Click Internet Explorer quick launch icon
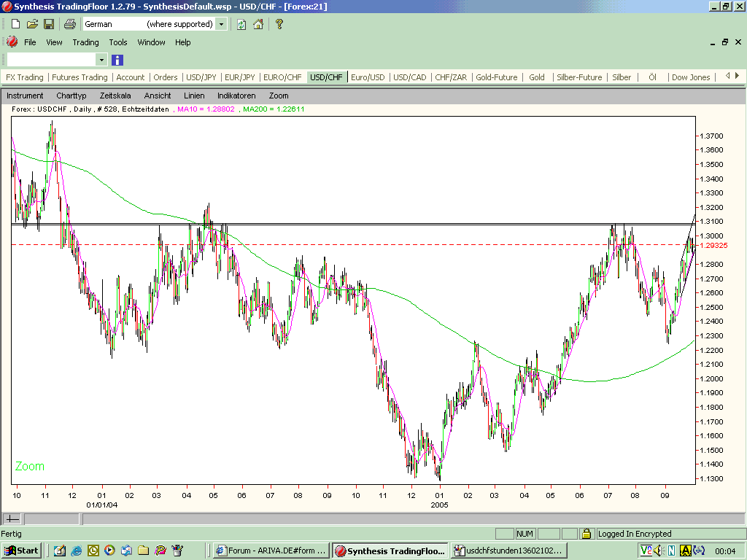The height and width of the screenshot is (560, 747). [x=76, y=551]
